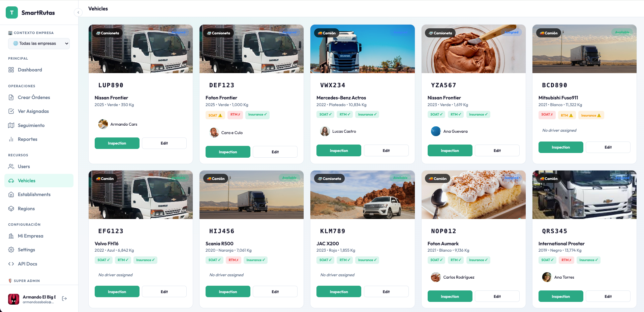Click the SmartRutas logo icon
The height and width of the screenshot is (312, 644).
[x=12, y=13]
